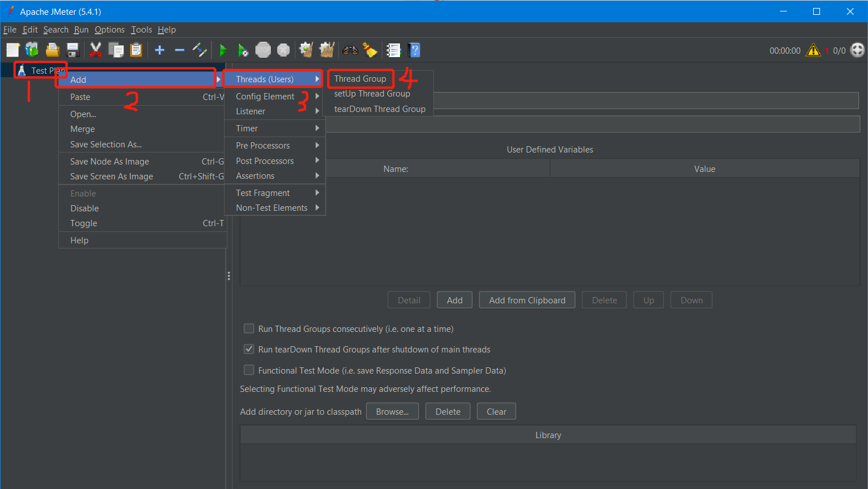
Task: Expand the Non-Test Elements submenu
Action: [275, 208]
